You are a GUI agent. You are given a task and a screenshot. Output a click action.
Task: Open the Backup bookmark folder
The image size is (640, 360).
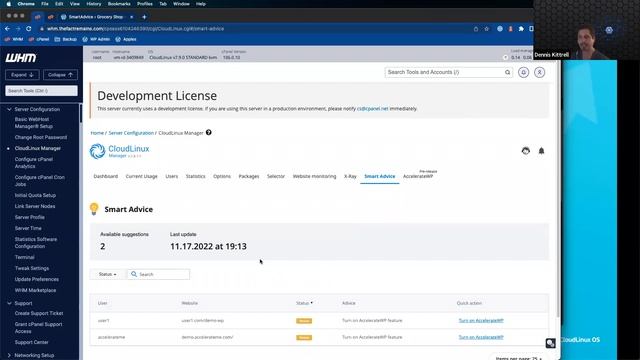click(x=66, y=39)
